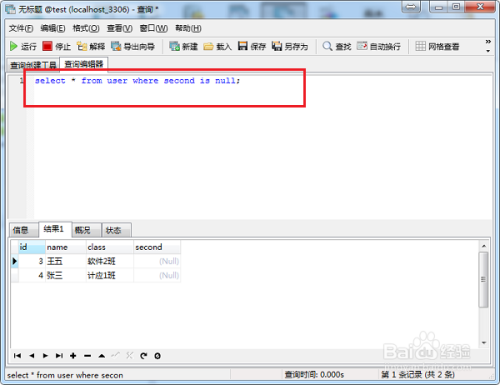
Task: Switch to 查询创建工具 tab
Action: 33,65
